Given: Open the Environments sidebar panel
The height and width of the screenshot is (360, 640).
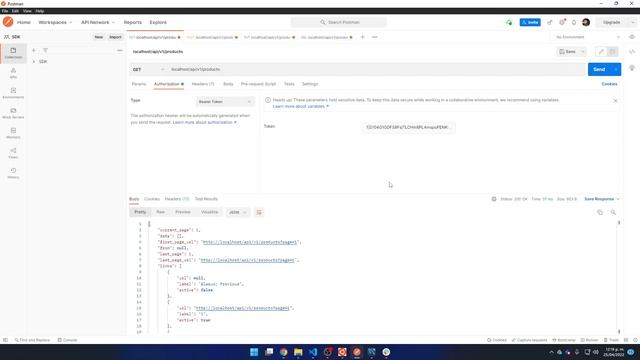Looking at the screenshot, I should pyautogui.click(x=13, y=93).
